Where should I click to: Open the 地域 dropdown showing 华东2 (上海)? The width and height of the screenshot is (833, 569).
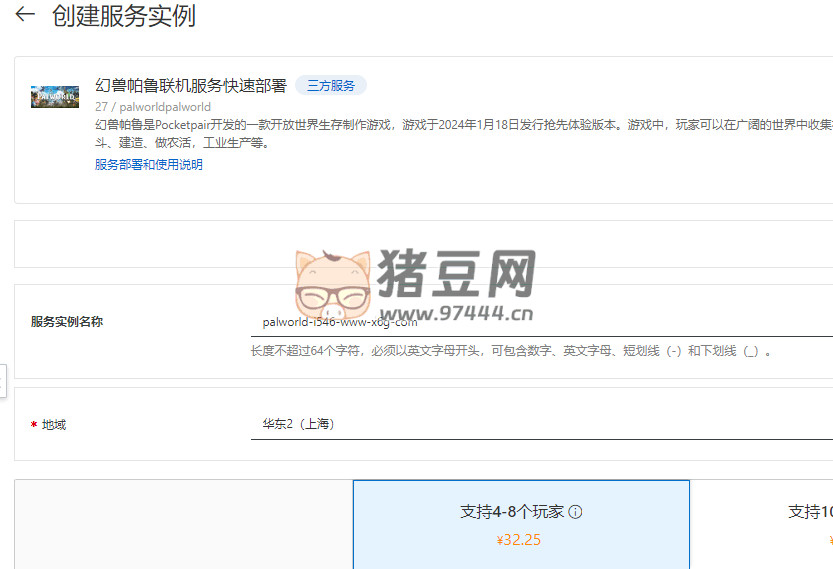542,424
